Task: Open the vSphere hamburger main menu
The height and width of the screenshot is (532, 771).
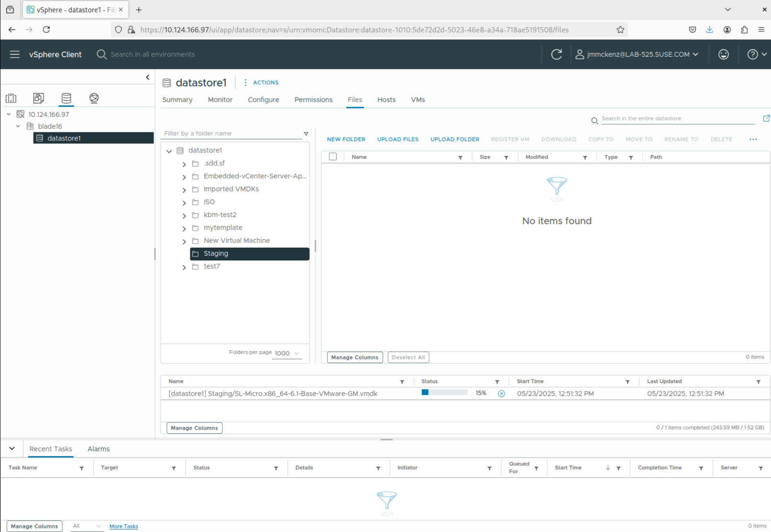Action: (x=15, y=54)
